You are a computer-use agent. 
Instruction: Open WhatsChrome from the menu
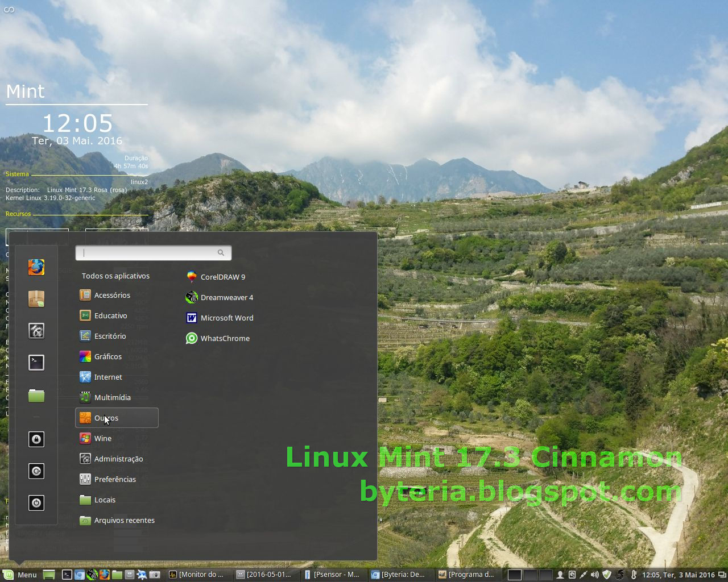click(x=224, y=338)
